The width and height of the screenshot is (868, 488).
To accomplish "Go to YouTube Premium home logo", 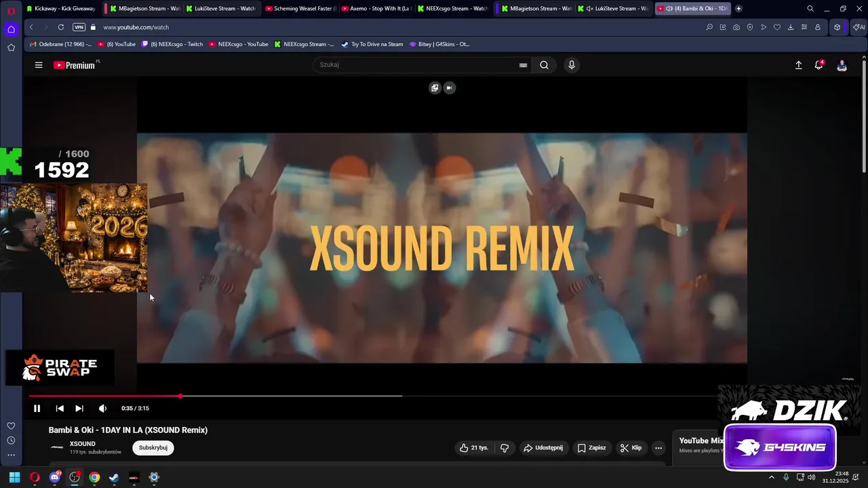I will click(74, 65).
